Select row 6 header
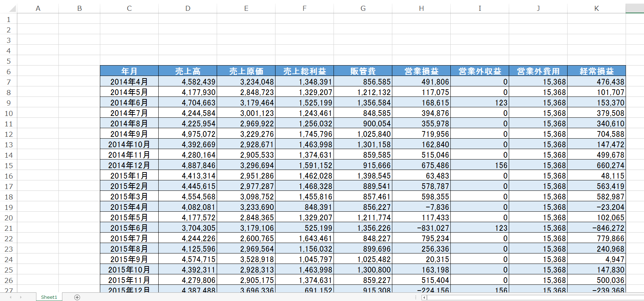The width and height of the screenshot is (644, 301). pos(9,71)
